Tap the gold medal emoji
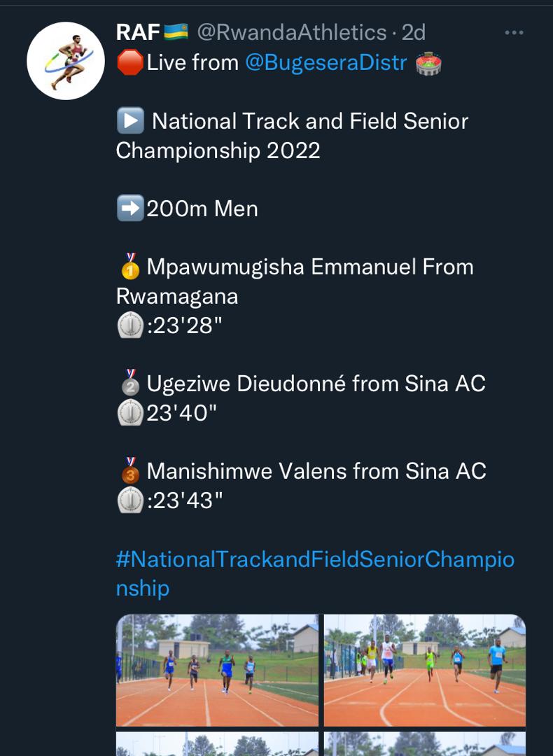The image size is (553, 756). pos(130,266)
